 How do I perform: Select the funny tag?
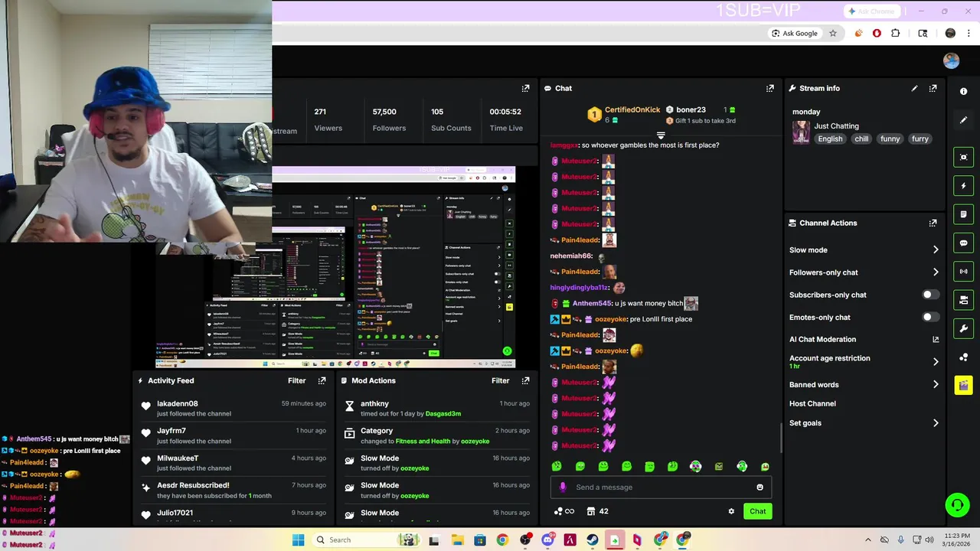890,139
